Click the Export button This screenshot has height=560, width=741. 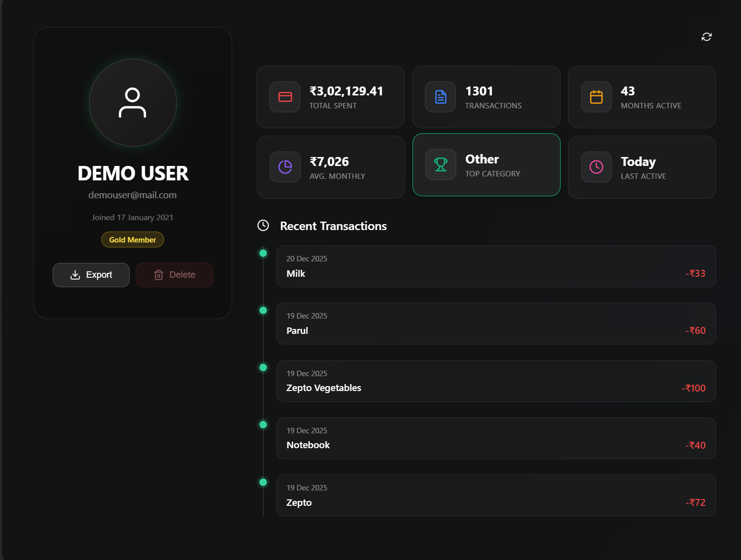(x=91, y=275)
